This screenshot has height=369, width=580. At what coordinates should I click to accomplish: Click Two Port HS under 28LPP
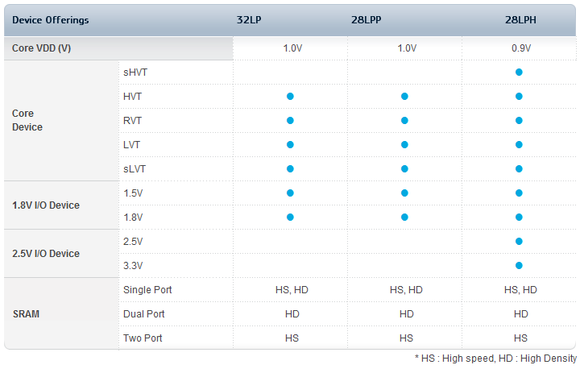click(x=406, y=338)
